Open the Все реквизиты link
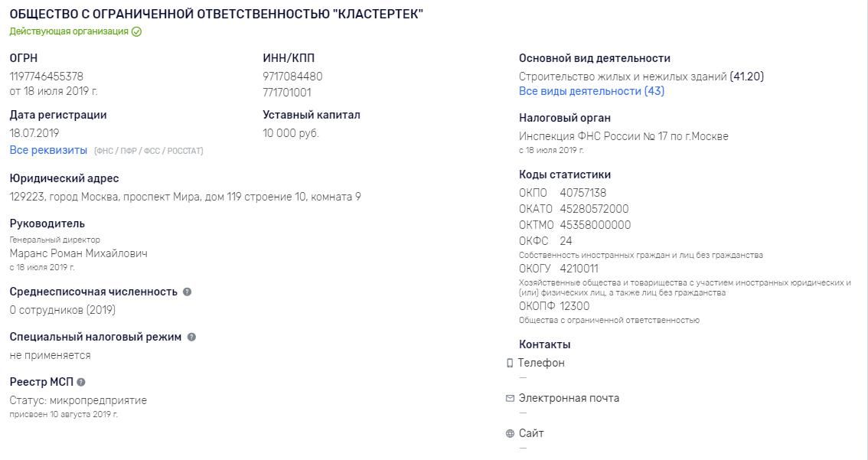This screenshot has width=868, height=460. coord(48,150)
